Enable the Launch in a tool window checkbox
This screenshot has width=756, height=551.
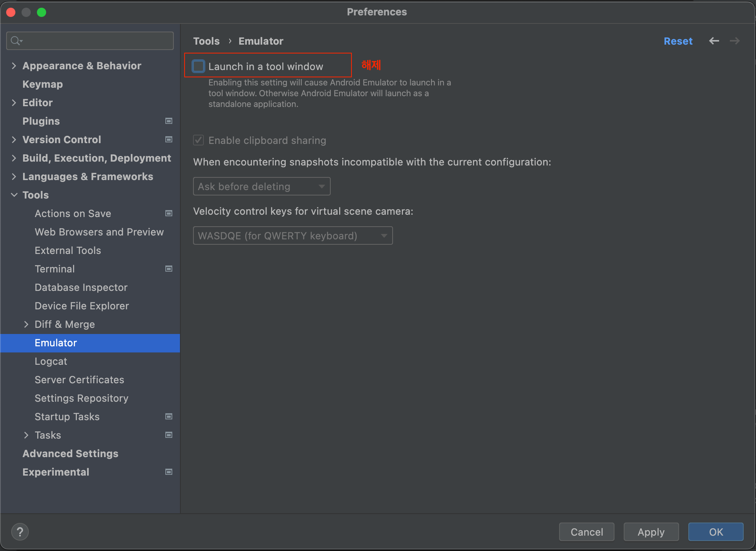198,66
